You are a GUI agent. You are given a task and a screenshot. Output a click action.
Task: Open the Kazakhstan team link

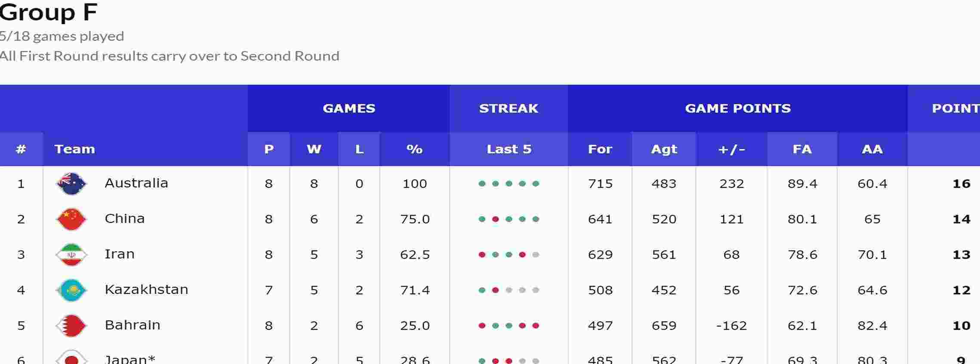[x=146, y=290]
